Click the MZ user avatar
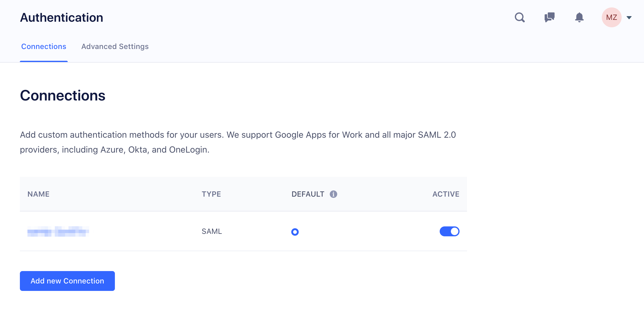The height and width of the screenshot is (312, 644). click(611, 17)
